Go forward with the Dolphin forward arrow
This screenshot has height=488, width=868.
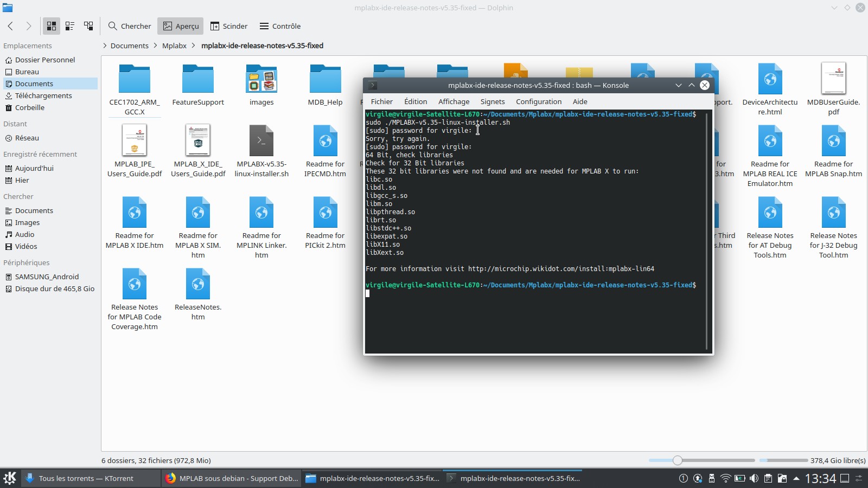[29, 26]
